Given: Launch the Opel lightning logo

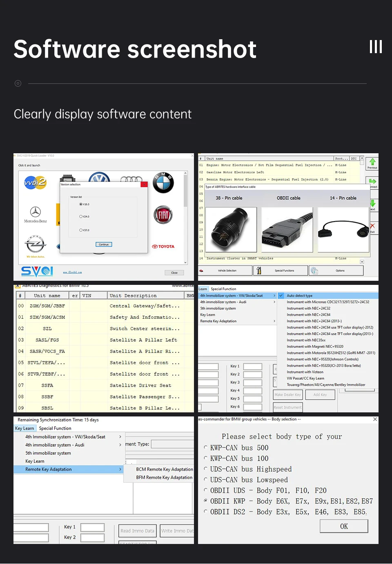Looking at the screenshot, I should [x=36, y=244].
